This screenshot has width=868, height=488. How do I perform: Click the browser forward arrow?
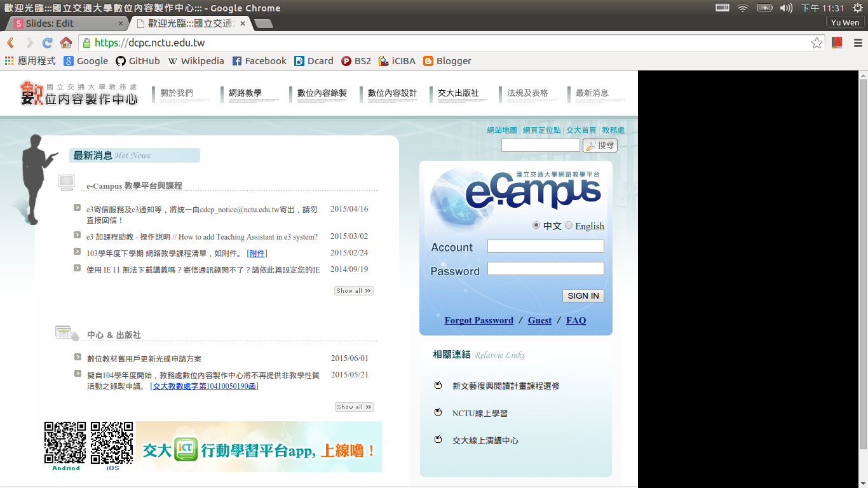(29, 43)
